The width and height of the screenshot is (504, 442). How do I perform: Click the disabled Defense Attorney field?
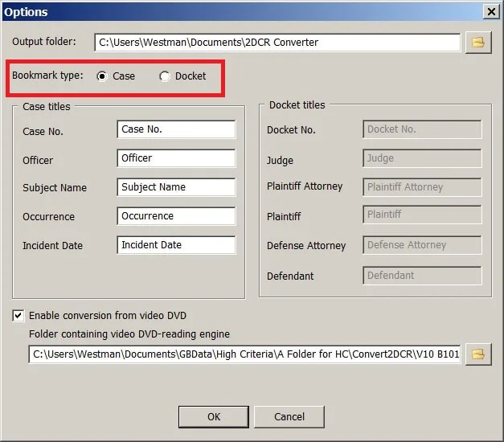pos(422,245)
